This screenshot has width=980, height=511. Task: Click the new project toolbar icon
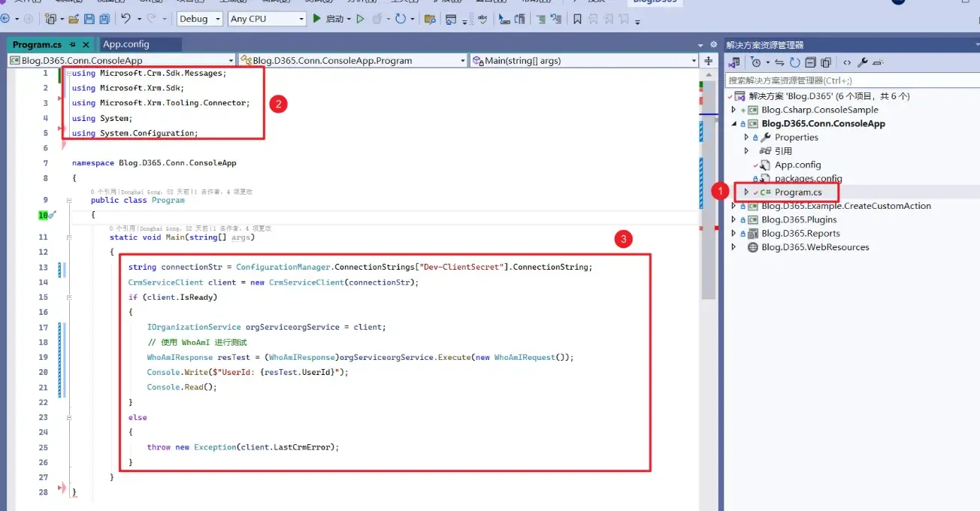[x=51, y=19]
